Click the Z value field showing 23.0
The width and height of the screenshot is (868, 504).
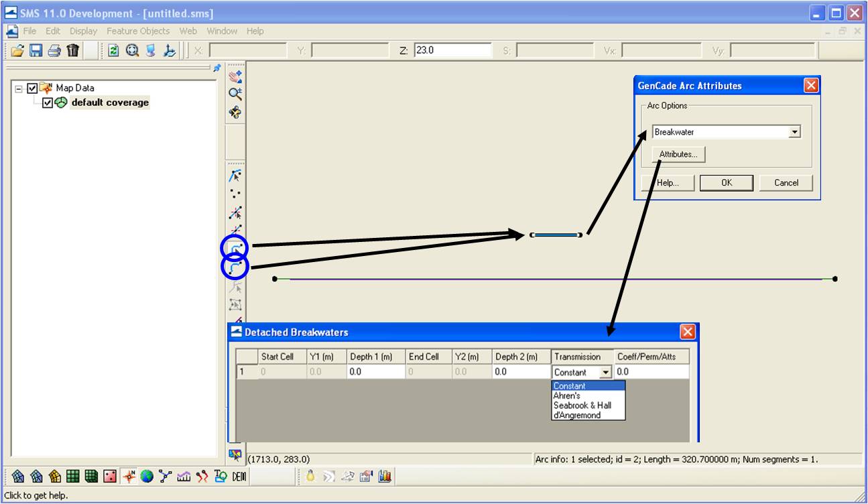click(452, 50)
